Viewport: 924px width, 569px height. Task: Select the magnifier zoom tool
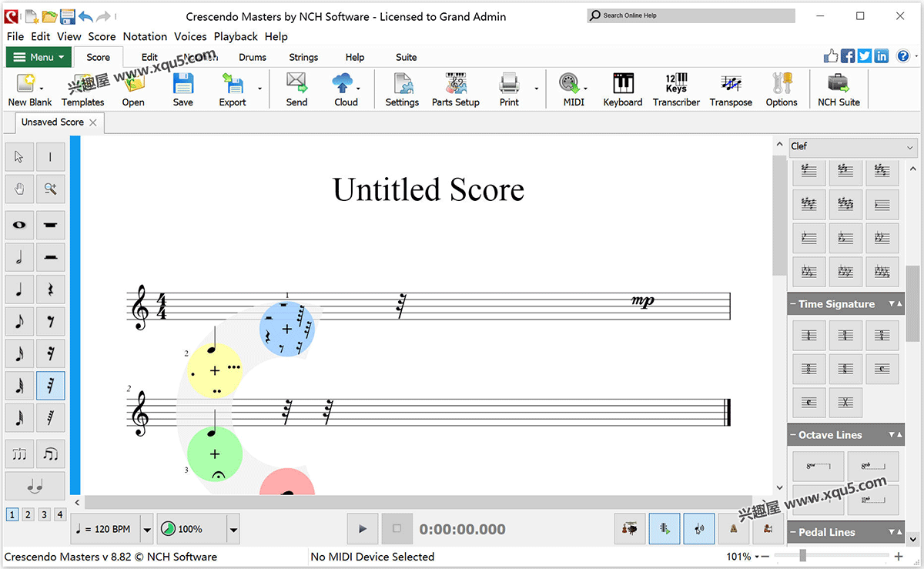coord(51,188)
